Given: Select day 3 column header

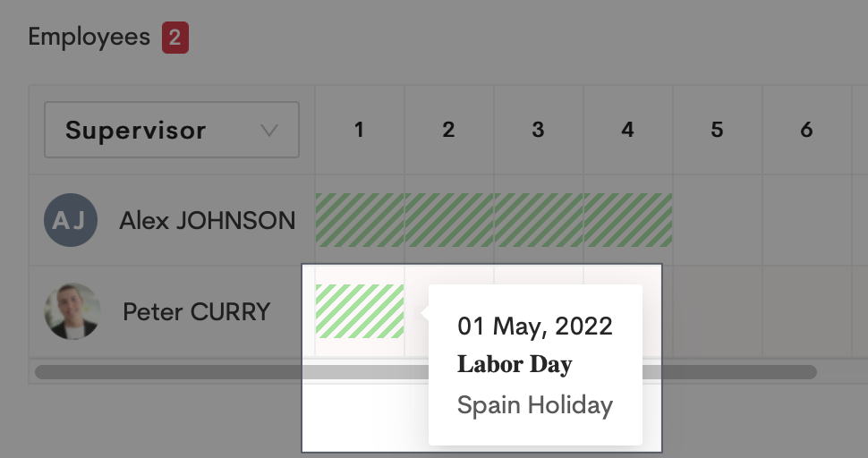Looking at the screenshot, I should [x=538, y=131].
